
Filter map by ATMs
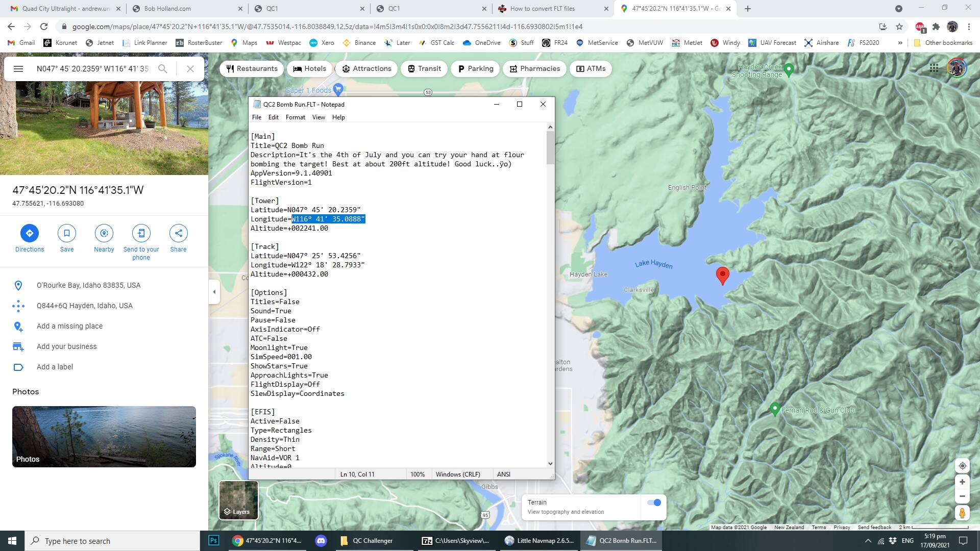tap(591, 69)
